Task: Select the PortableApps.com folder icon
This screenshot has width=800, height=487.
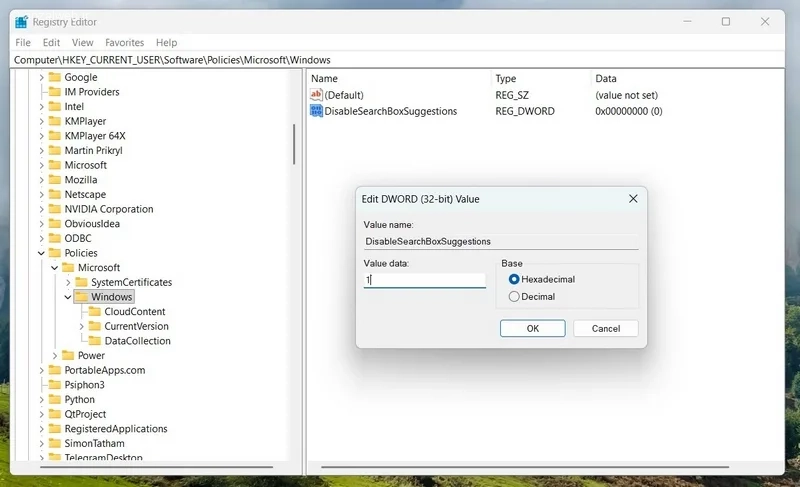Action: pyautogui.click(x=55, y=370)
